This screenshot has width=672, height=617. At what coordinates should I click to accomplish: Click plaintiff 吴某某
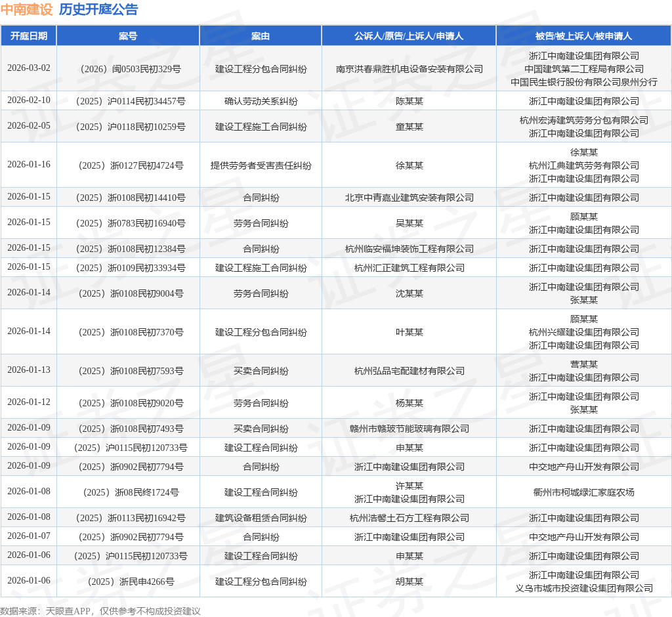[x=409, y=223]
